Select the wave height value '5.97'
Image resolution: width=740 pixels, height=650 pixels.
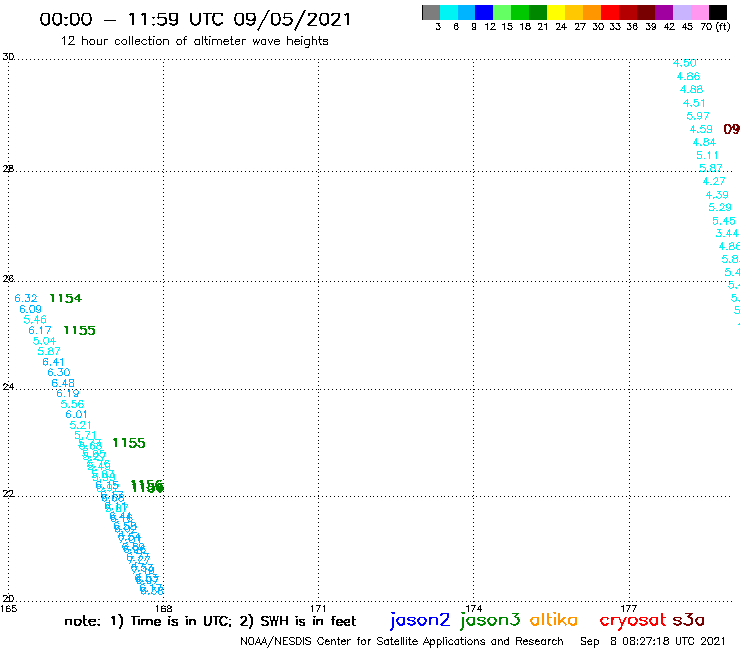pyautogui.click(x=698, y=116)
